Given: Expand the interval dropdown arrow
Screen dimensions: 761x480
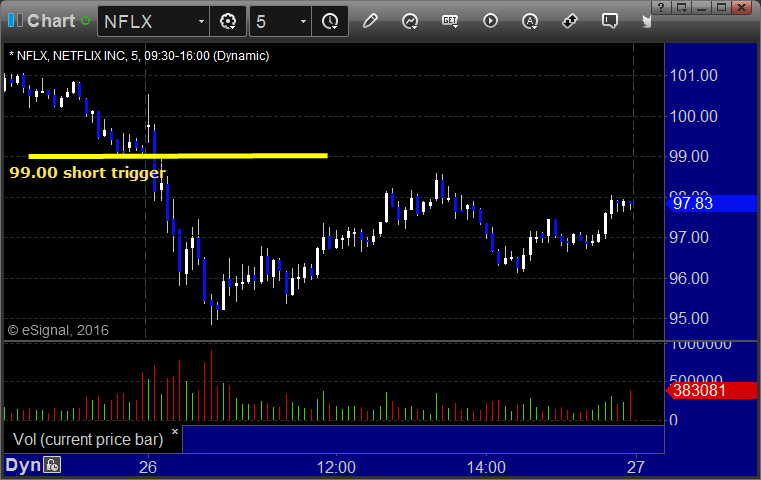Looking at the screenshot, I should click(303, 21).
